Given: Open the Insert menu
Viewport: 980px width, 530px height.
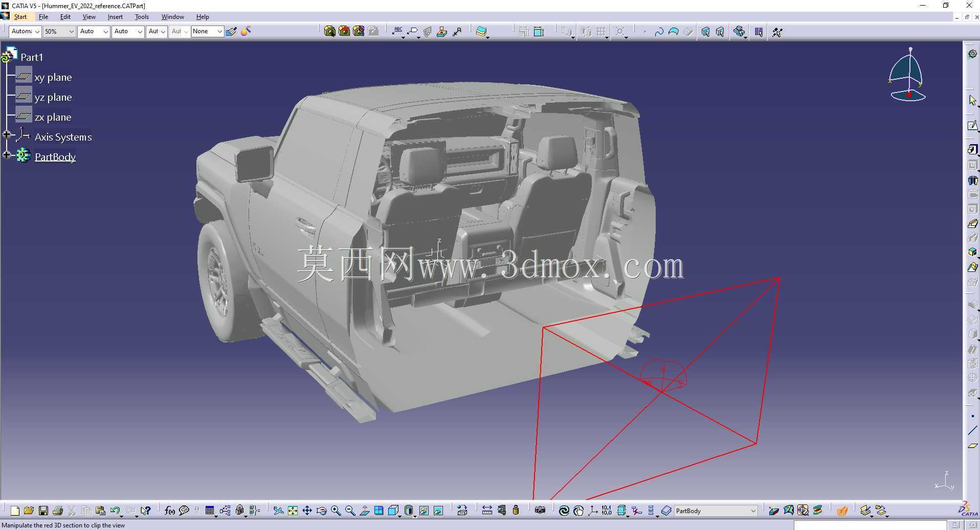Looking at the screenshot, I should tap(115, 17).
